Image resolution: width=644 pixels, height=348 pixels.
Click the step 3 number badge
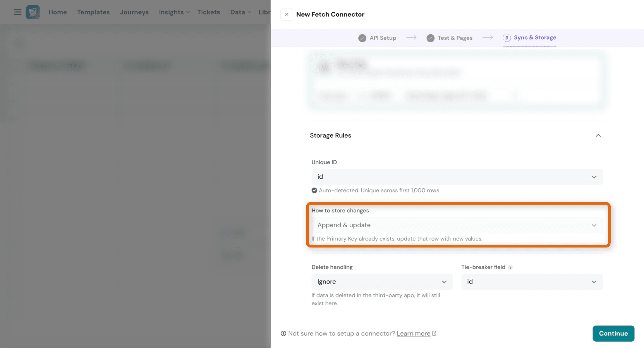coord(507,38)
